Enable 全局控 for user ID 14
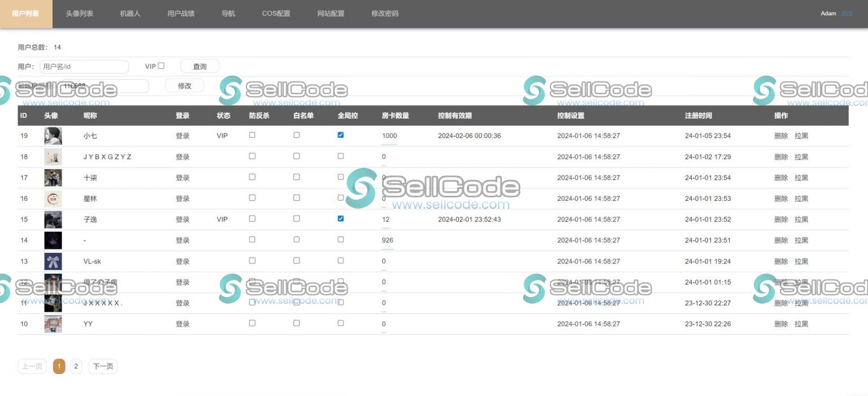 click(x=340, y=240)
